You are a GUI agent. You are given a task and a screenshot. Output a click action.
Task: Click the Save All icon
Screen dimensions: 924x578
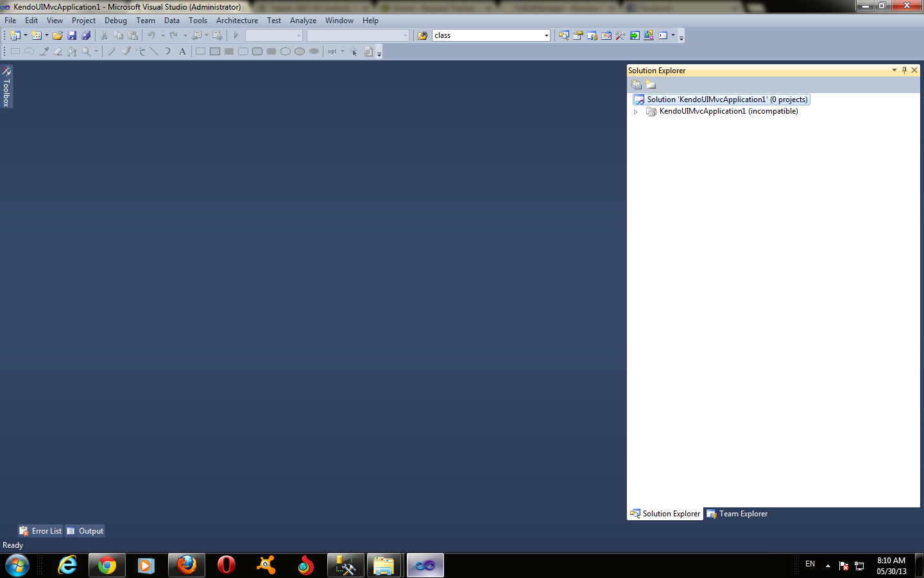point(86,35)
